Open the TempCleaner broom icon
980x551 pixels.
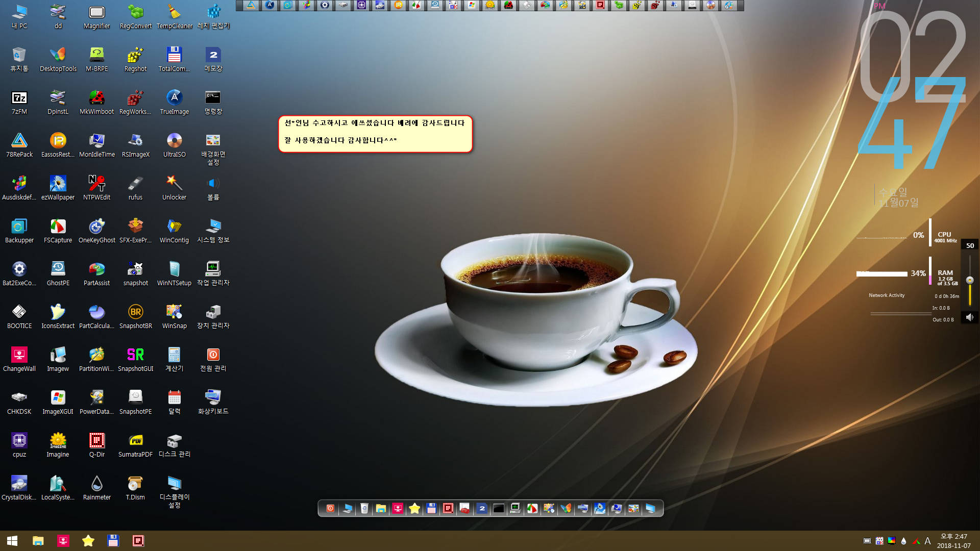pyautogui.click(x=175, y=16)
